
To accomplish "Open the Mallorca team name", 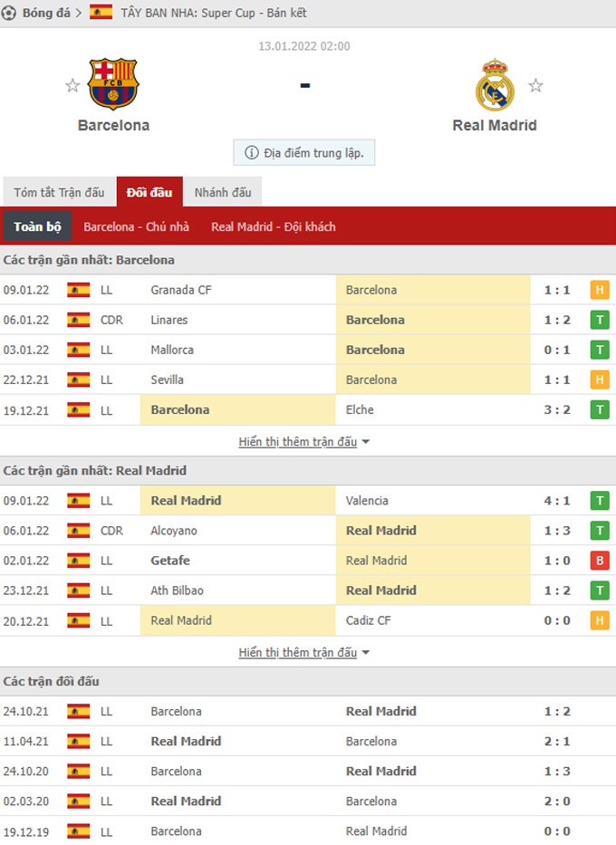I will click(172, 350).
